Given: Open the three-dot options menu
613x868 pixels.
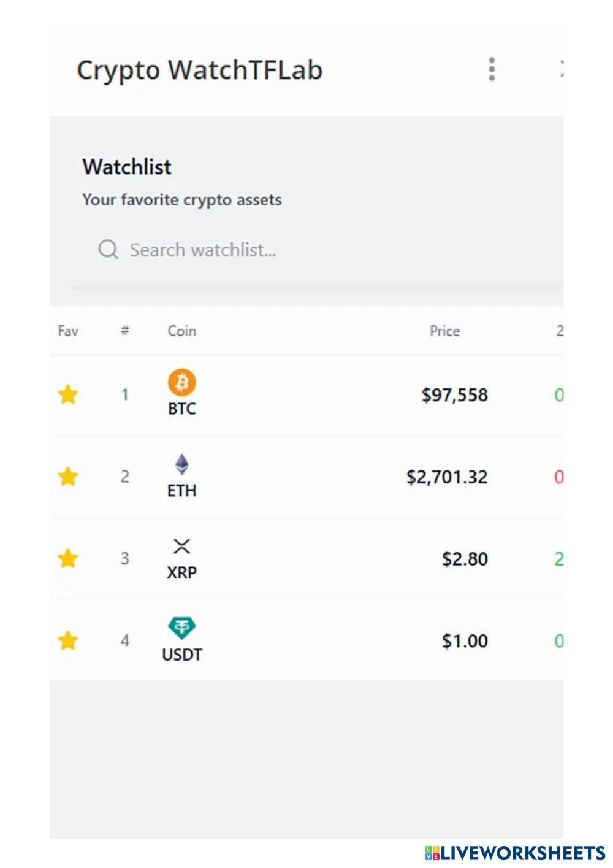Looking at the screenshot, I should pyautogui.click(x=492, y=69).
